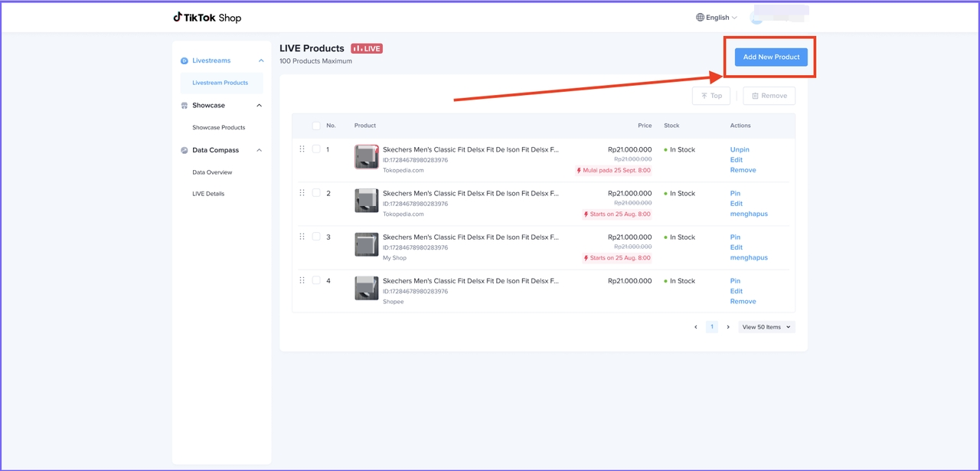Image resolution: width=980 pixels, height=471 pixels.
Task: Select checkbox for product row 4
Action: coord(316,280)
